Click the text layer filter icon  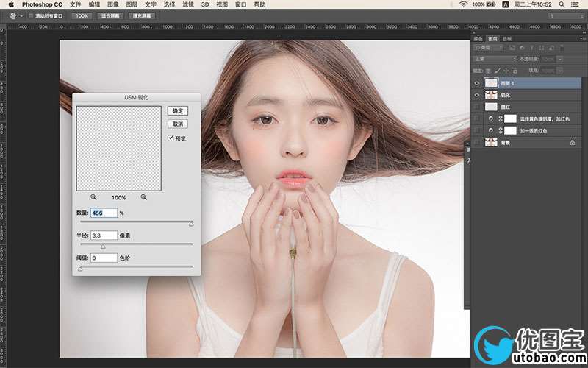coord(531,48)
